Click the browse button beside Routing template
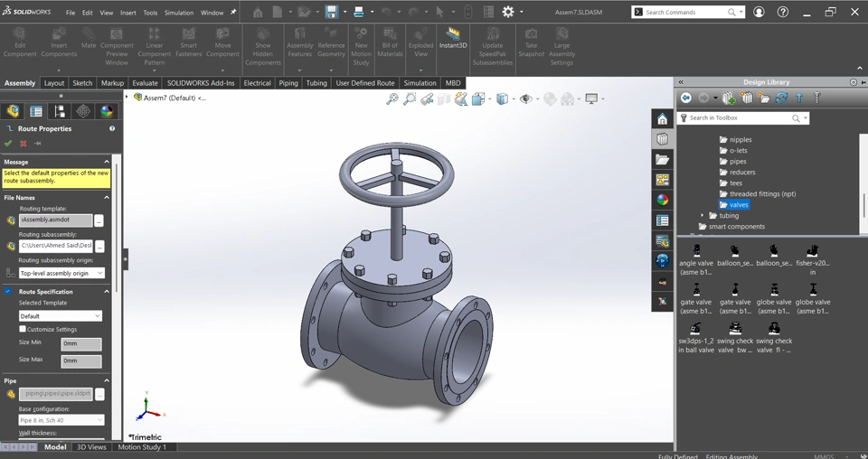868x459 pixels. tap(99, 220)
